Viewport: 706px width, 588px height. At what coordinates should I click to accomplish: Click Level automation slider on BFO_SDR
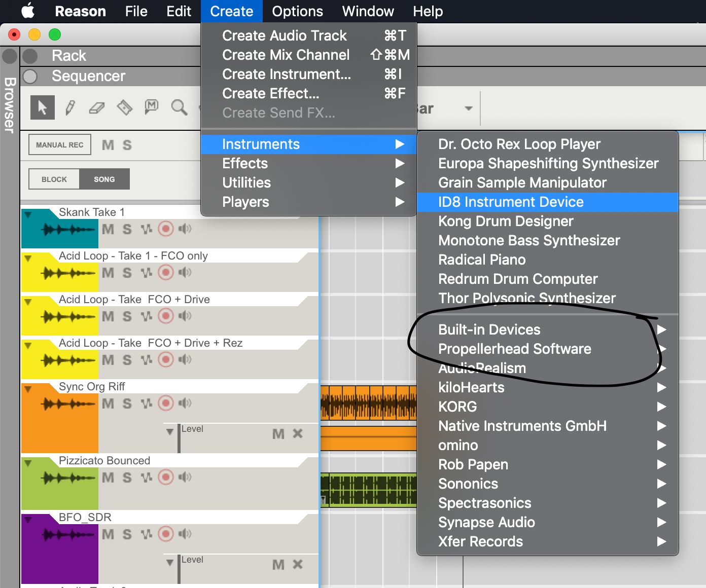tap(179, 569)
